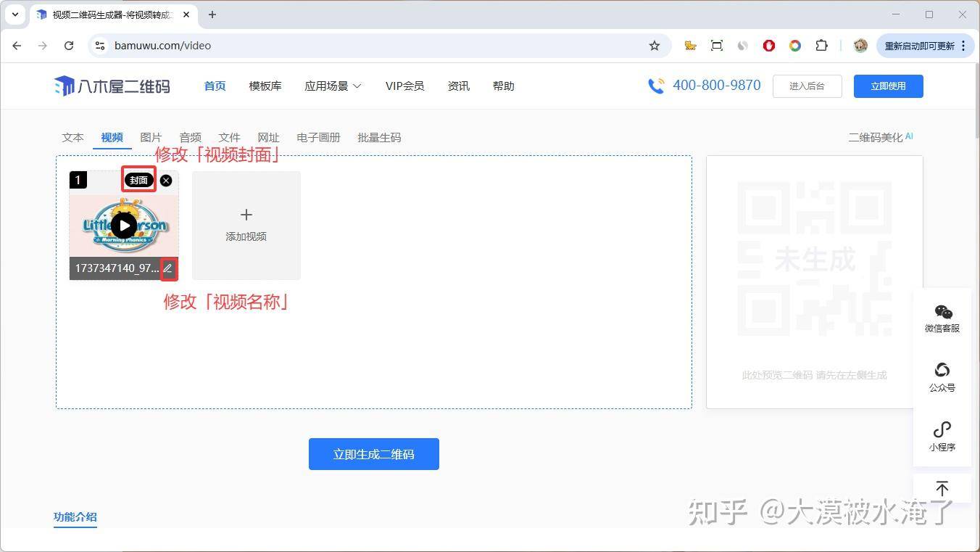Switch to the 文本 tab
This screenshot has width=980, height=552.
[x=72, y=137]
